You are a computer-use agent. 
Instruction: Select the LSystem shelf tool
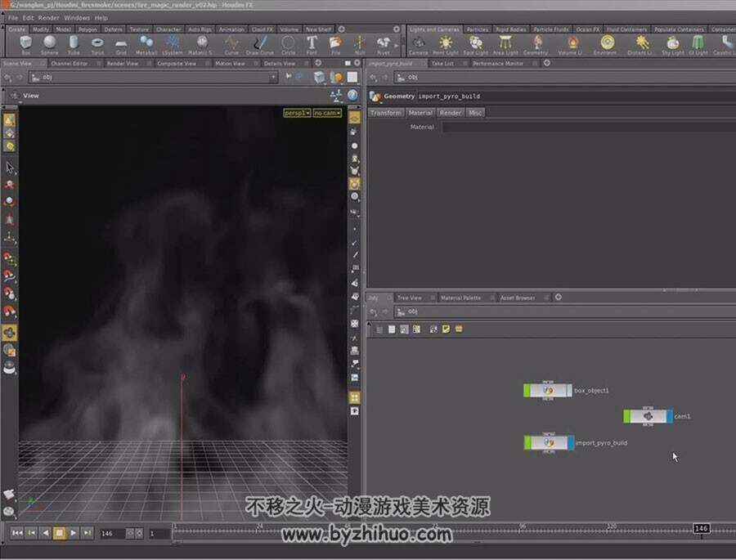(173, 45)
